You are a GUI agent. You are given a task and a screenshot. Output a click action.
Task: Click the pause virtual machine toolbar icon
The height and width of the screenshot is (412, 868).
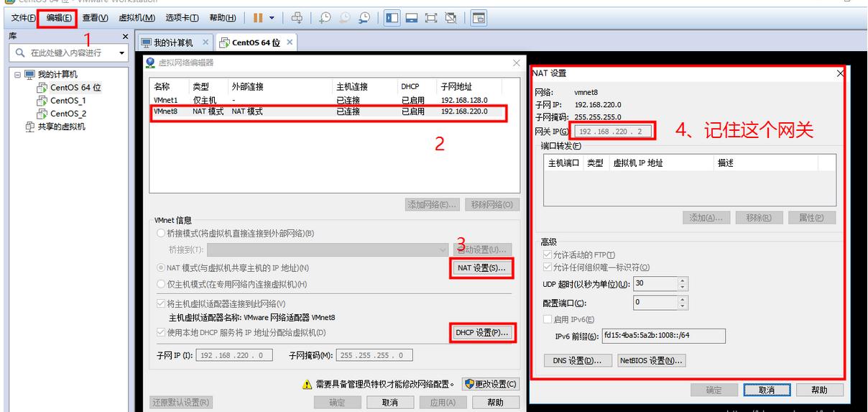tap(258, 17)
